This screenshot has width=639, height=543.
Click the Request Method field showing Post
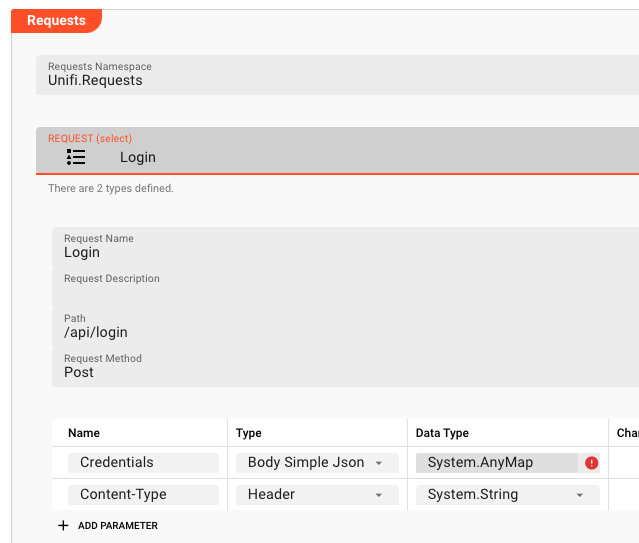click(345, 367)
